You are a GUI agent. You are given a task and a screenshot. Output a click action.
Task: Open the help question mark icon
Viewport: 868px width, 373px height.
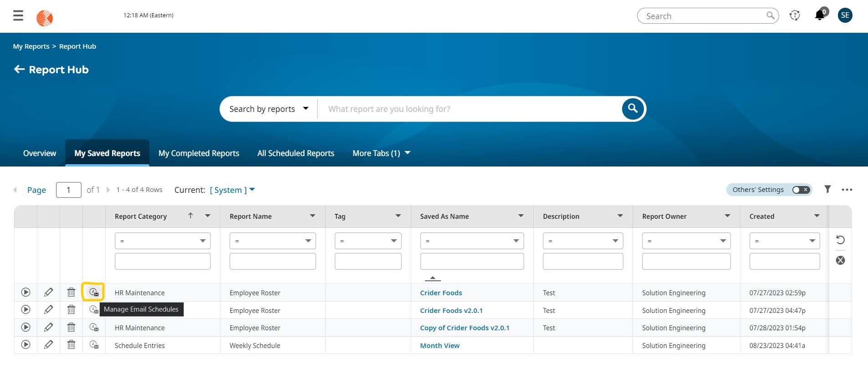[x=795, y=16]
